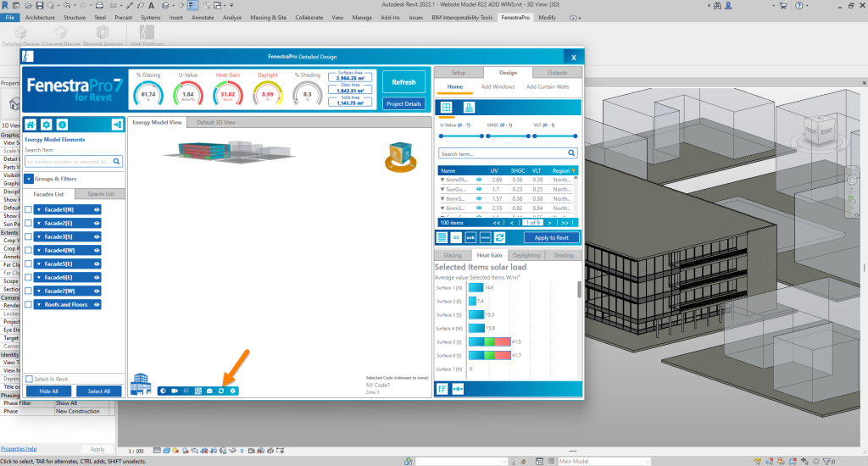The height and width of the screenshot is (466, 868).
Task: Select the building icon under Home tab
Action: pos(469,108)
